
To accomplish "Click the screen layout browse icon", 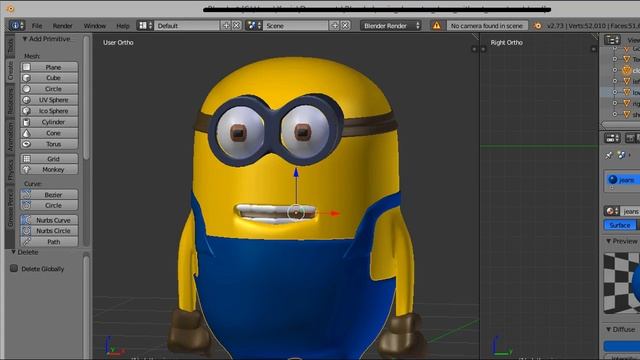I will (x=145, y=26).
